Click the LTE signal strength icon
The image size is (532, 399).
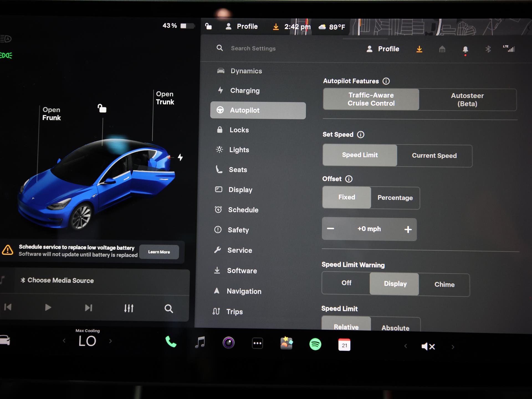pyautogui.click(x=509, y=49)
